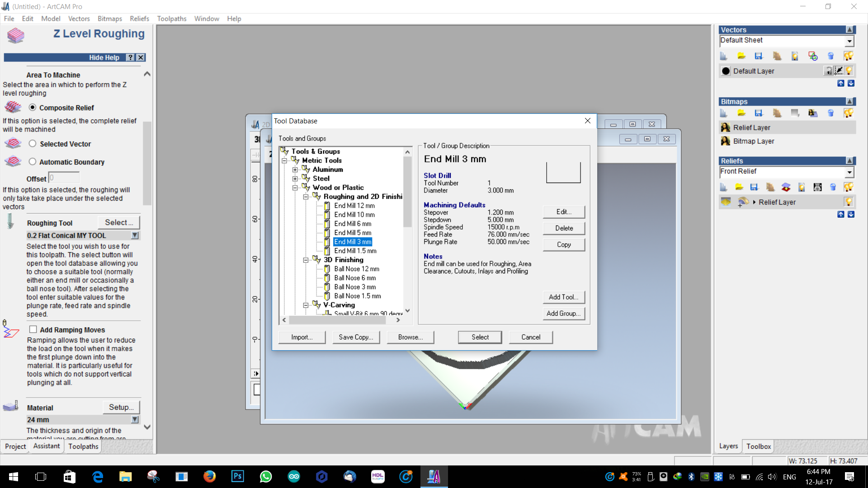The image size is (868, 488).
Task: Click the snapping arrow icon on Default Layer
Action: [x=839, y=71]
